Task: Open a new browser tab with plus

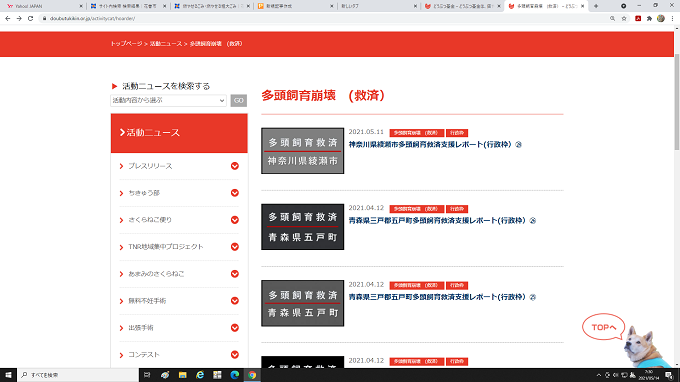Action: [x=596, y=6]
